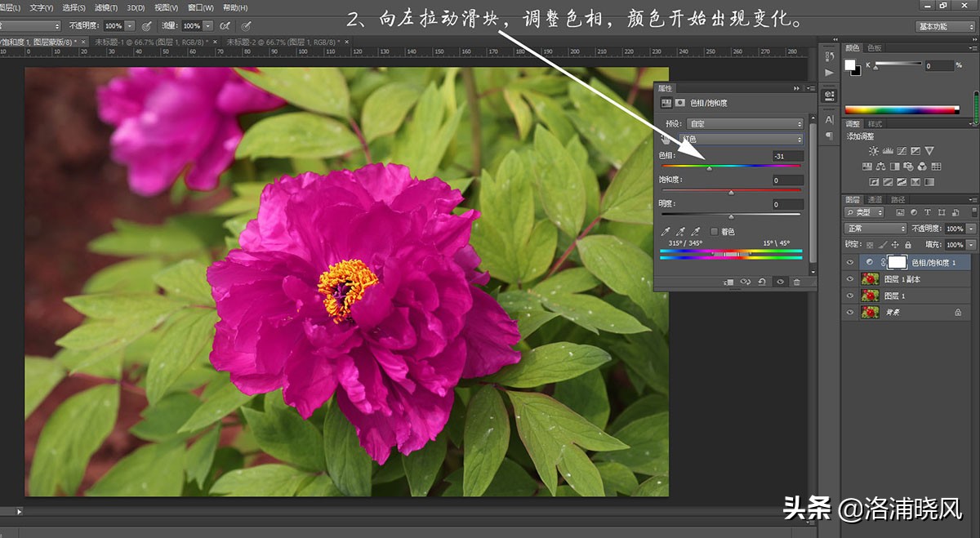
Task: Add a Levels adjustment from Adjustments panel
Action: (x=888, y=151)
